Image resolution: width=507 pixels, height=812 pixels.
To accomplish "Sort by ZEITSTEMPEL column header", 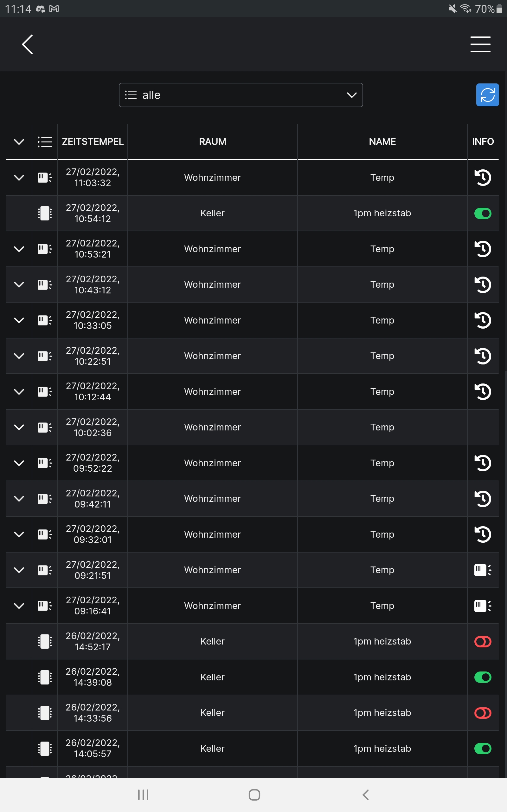I will pyautogui.click(x=93, y=141).
